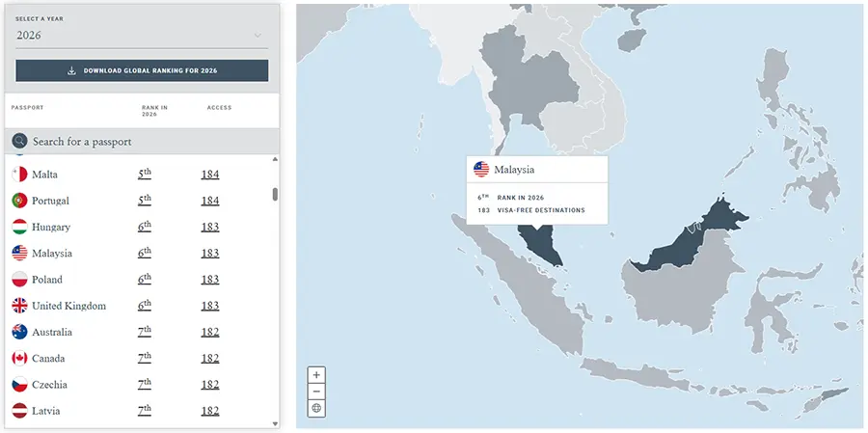Click the Poland flag icon
The image size is (868, 433).
(19, 280)
